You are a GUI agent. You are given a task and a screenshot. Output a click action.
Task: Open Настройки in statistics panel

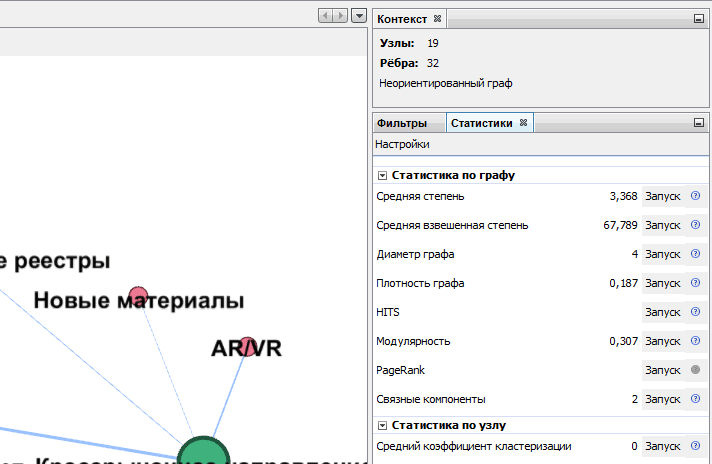pyautogui.click(x=402, y=144)
